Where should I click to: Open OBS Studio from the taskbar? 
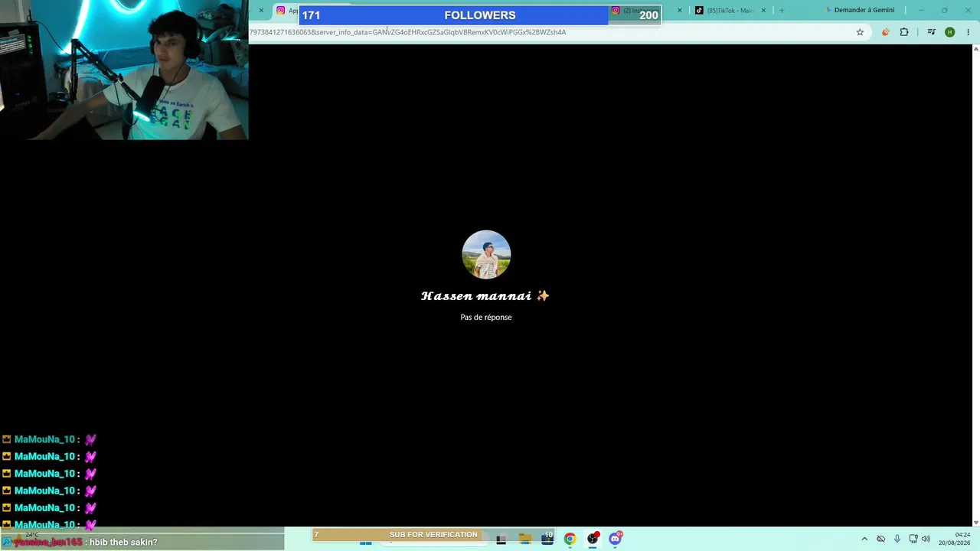pos(593,539)
